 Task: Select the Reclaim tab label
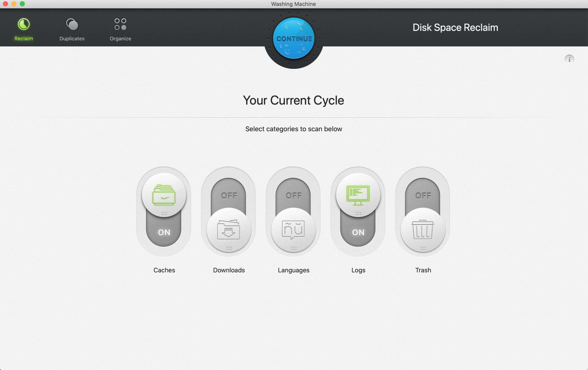click(x=24, y=39)
